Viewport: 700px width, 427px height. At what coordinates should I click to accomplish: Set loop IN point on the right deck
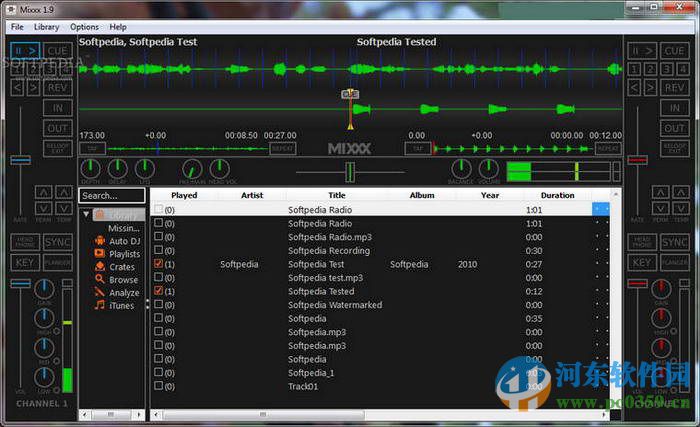[x=674, y=108]
